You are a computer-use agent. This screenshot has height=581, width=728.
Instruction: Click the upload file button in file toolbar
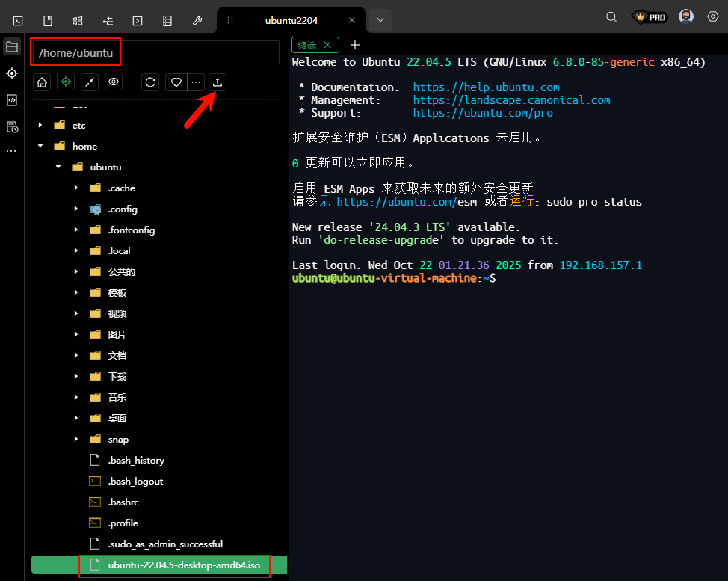[x=217, y=82]
